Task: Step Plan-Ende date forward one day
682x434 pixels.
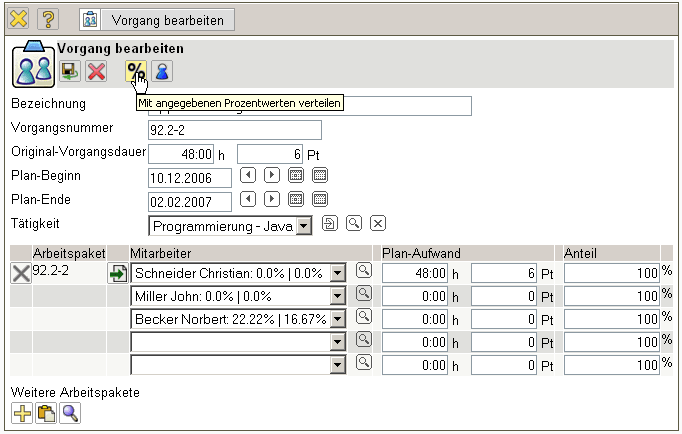Action: (272, 199)
